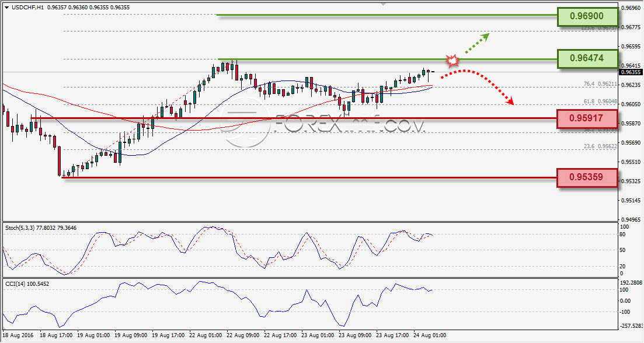Click the time axis label 23 Aug 17:00
The height and width of the screenshot is (343, 644).
pos(392,335)
